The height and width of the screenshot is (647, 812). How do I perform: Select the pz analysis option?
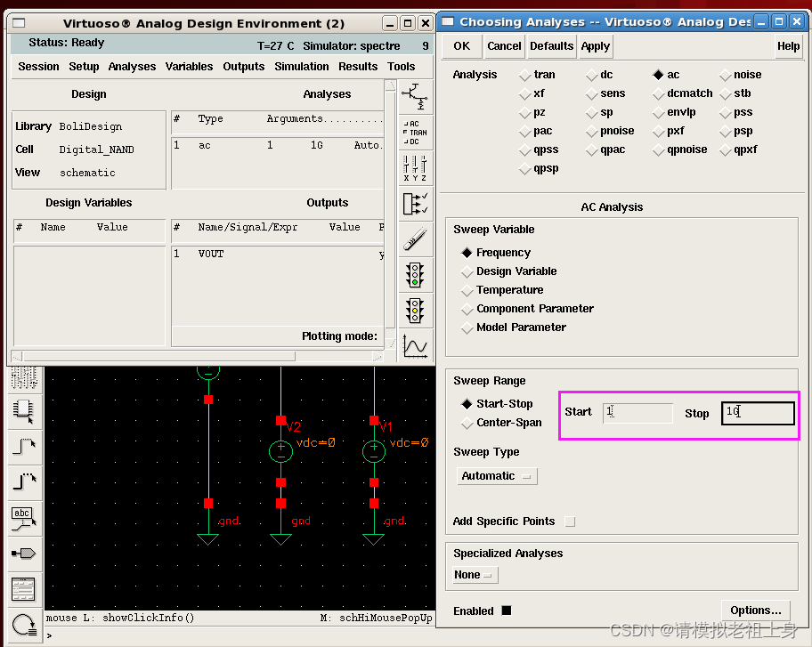pos(532,112)
